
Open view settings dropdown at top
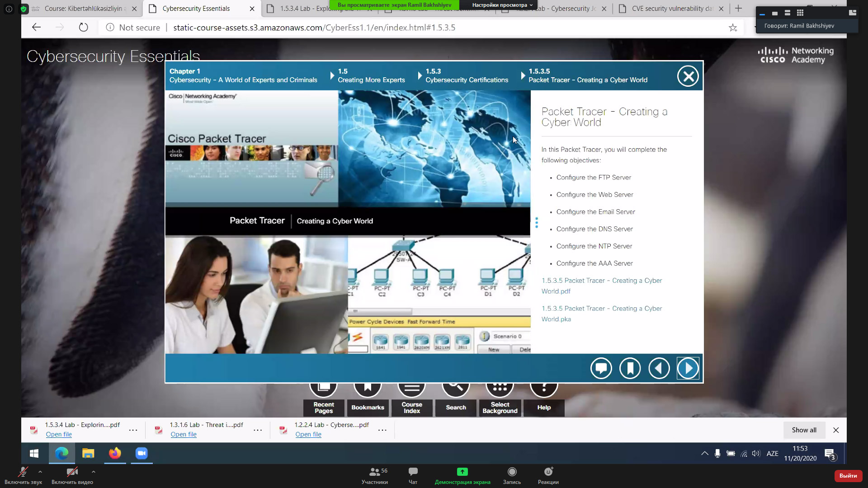point(502,5)
